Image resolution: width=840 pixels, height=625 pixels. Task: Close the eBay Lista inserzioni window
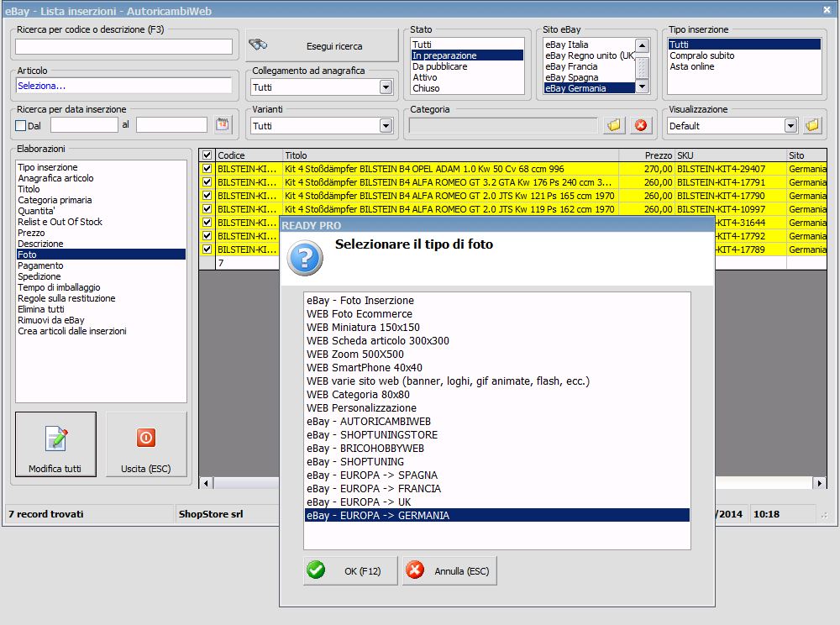coord(827,9)
